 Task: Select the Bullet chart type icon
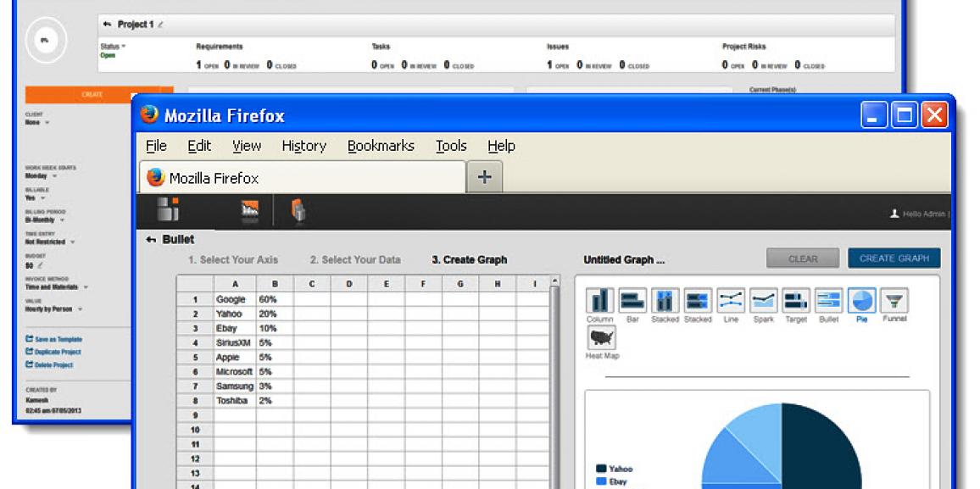829,301
